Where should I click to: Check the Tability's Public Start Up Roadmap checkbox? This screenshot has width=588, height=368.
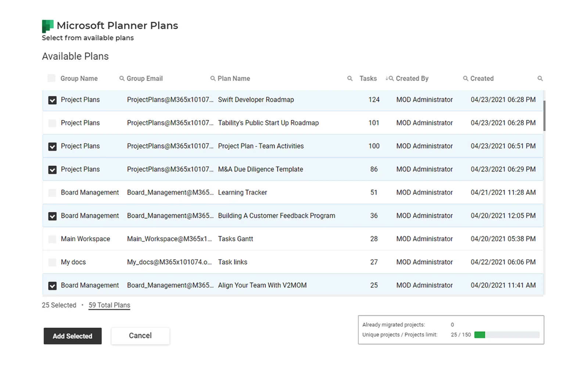point(53,123)
